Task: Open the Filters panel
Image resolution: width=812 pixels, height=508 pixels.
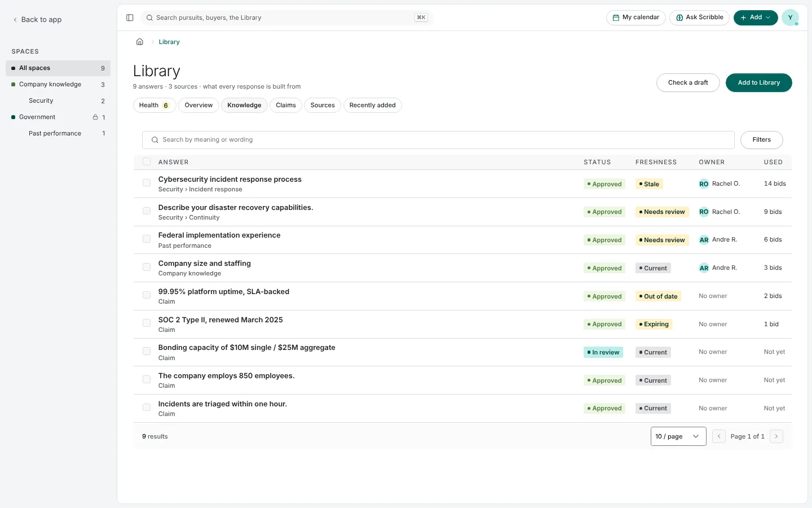Action: (x=761, y=140)
